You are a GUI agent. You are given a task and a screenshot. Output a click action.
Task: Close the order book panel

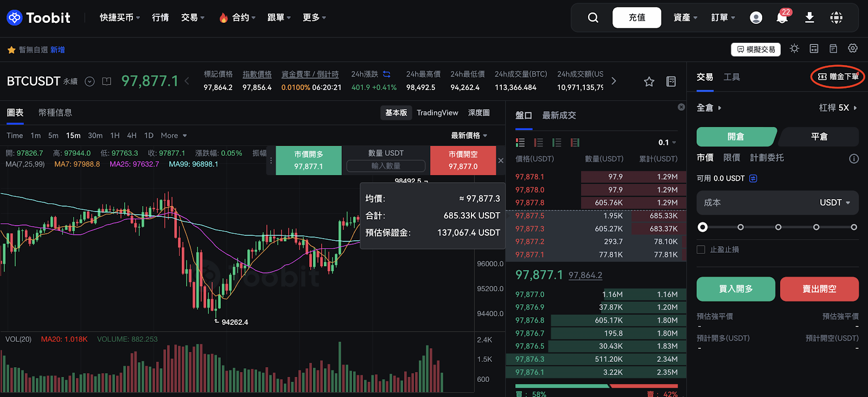pos(681,107)
